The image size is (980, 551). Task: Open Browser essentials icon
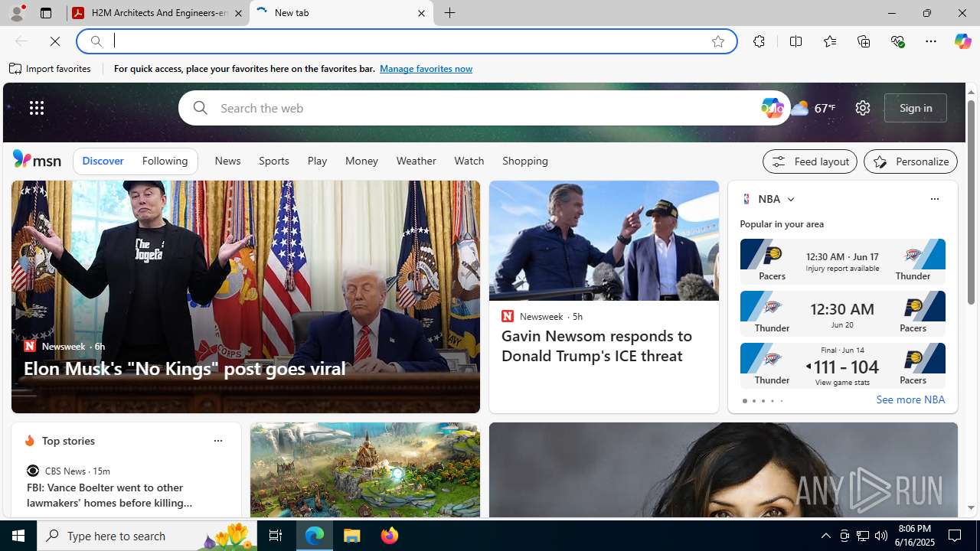click(x=897, y=41)
